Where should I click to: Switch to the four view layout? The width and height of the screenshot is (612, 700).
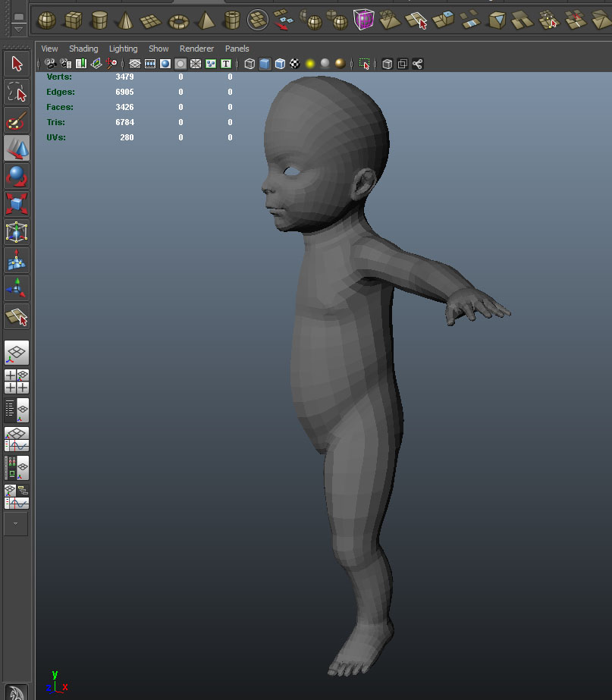click(17, 381)
